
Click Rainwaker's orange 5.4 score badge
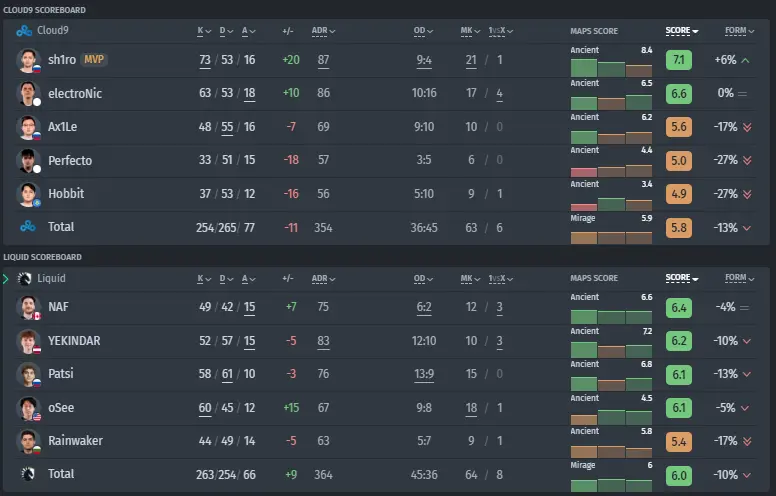click(x=679, y=441)
